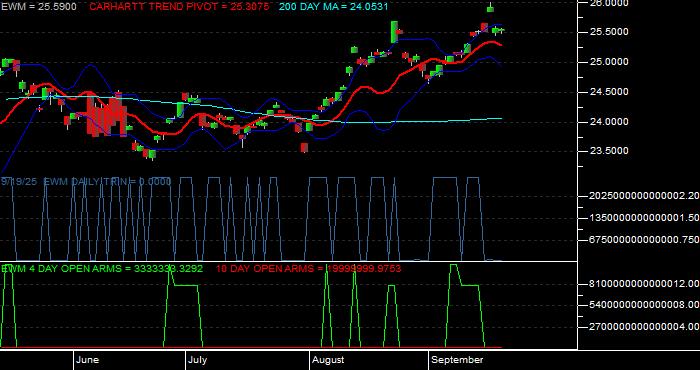Click the EWM = 25.5900 price label

[x=38, y=7]
